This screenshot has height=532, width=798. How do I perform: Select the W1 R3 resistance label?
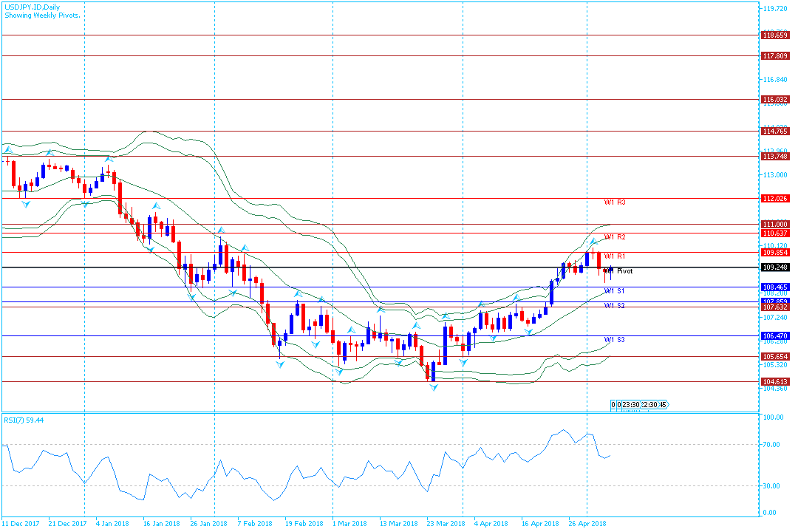(615, 202)
